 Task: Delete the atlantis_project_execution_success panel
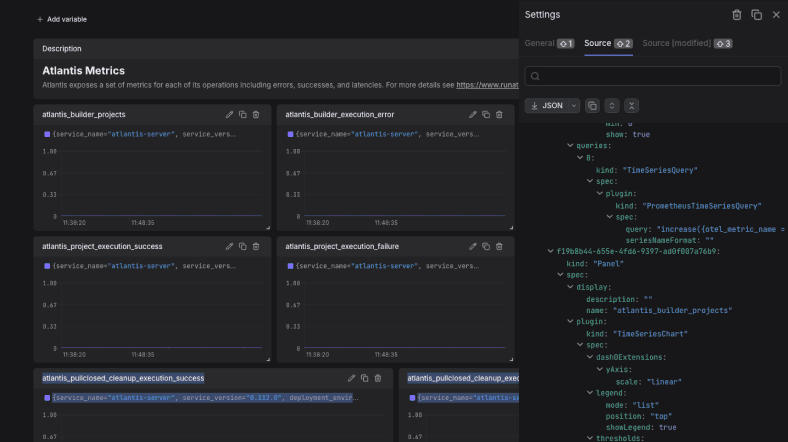[x=256, y=247]
